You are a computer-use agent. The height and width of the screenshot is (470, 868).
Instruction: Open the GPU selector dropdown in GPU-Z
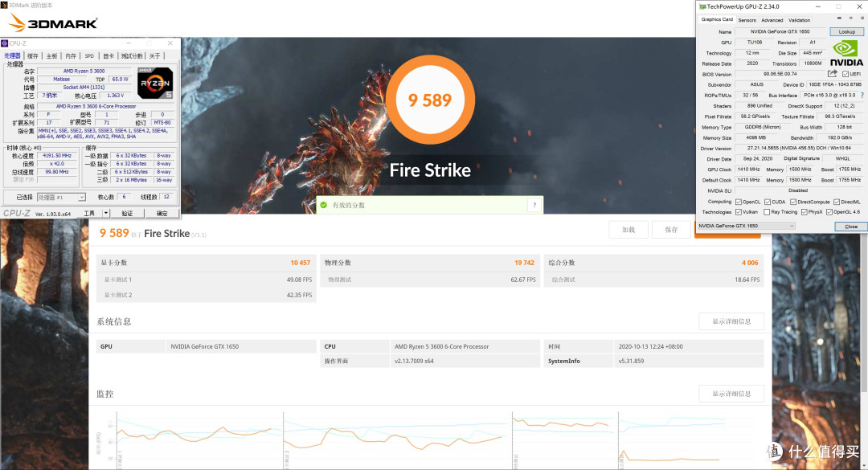746,226
